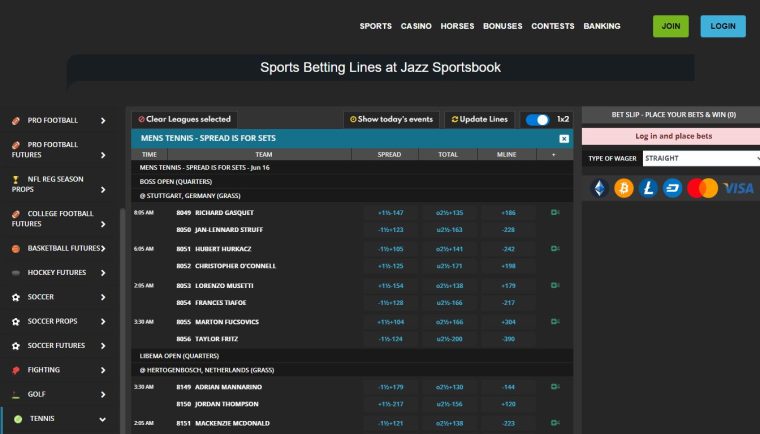This screenshot has width=760, height=434.
Task: Close the Mens Tennis league panel
Action: pos(564,139)
